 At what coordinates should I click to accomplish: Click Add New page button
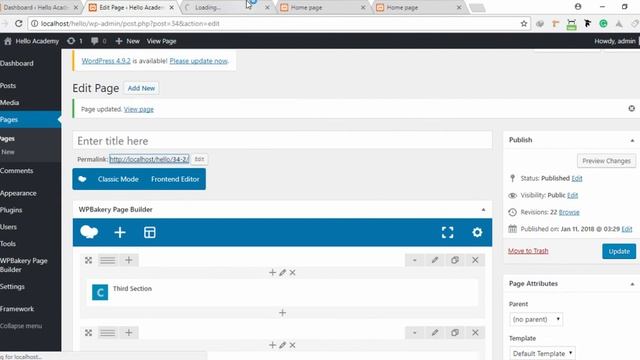coord(141,88)
